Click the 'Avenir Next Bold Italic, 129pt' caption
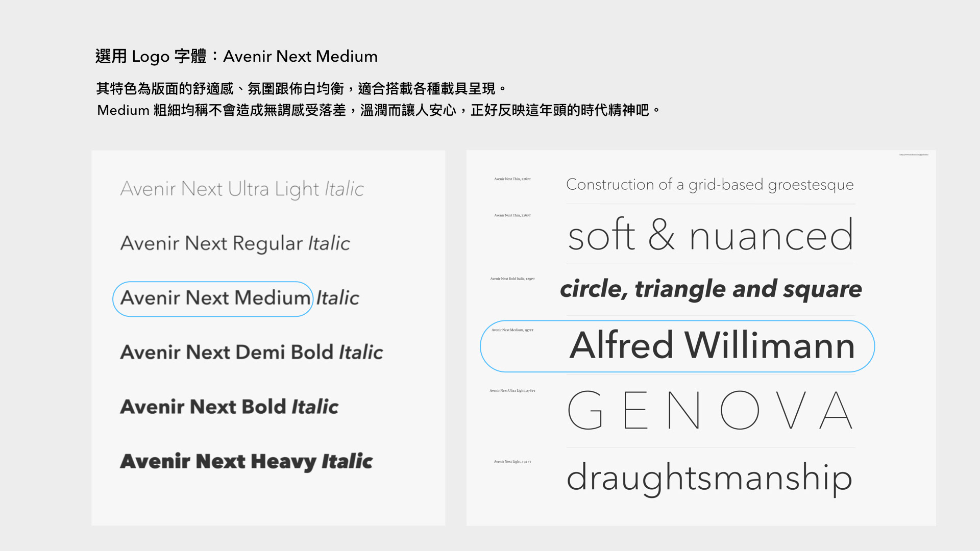Image resolution: width=980 pixels, height=551 pixels. 512,279
